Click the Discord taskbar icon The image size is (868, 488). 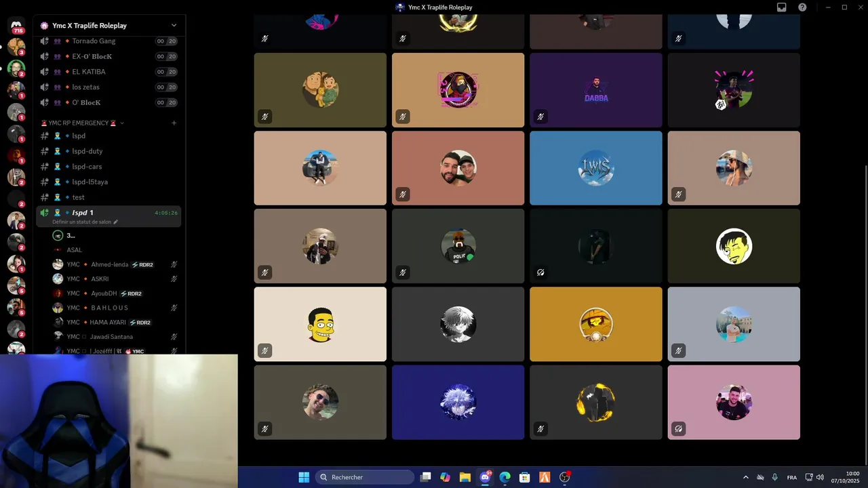pos(485,477)
